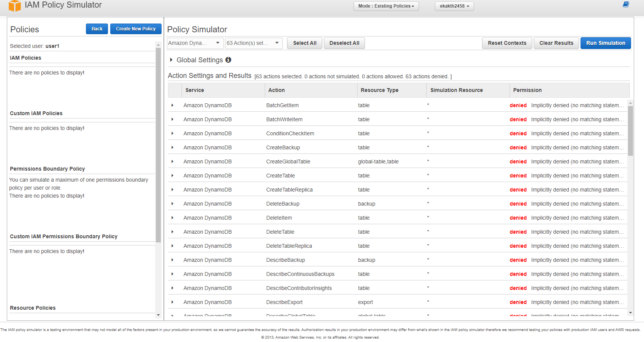This screenshot has width=644, height=342.
Task: Click the IAM Policy Simulator orange cube logo
Action: point(15,6)
